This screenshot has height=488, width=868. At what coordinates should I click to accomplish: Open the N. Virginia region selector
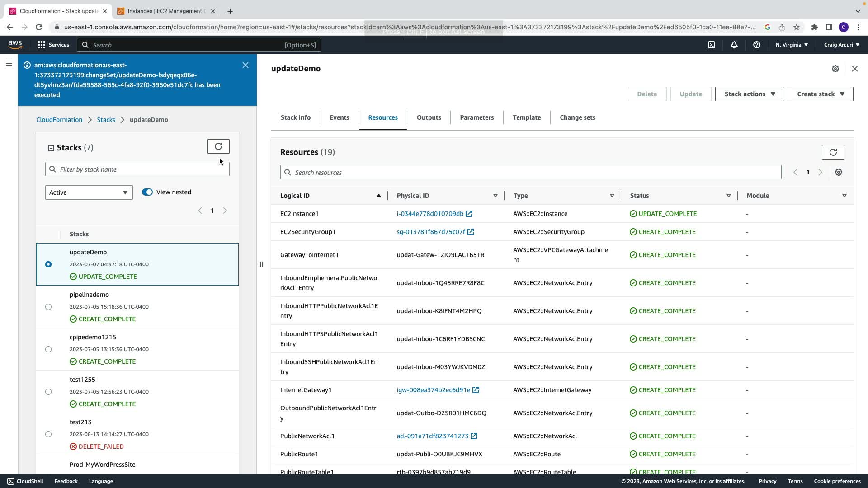(792, 45)
